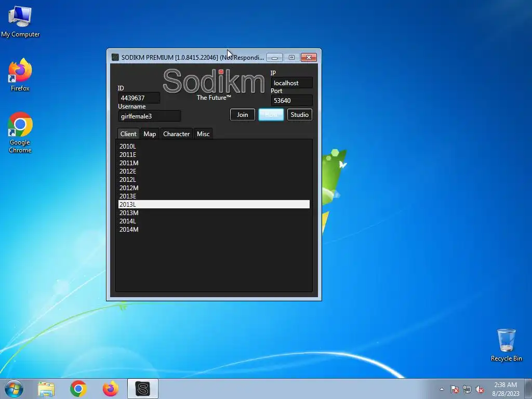532x399 pixels.
Task: Select client 2011E in list
Action: coord(214,154)
